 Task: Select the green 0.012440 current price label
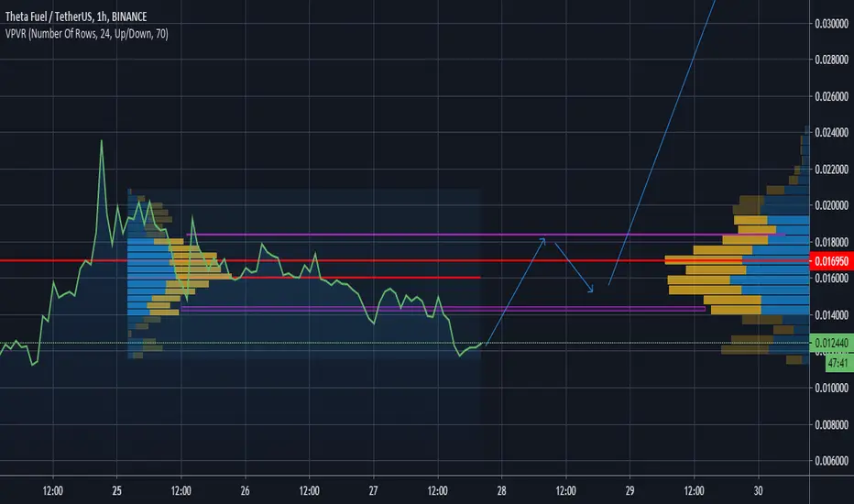pyautogui.click(x=831, y=343)
